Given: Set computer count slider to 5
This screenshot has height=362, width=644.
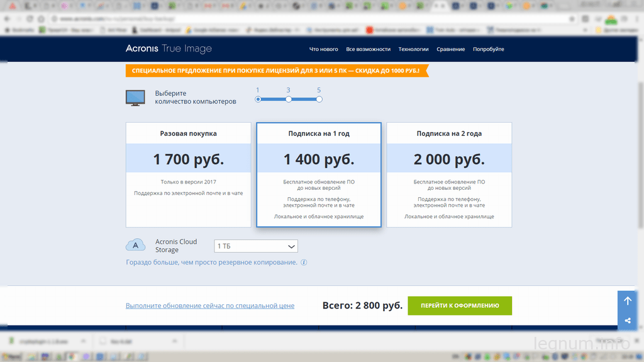Looking at the screenshot, I should coord(319,99).
